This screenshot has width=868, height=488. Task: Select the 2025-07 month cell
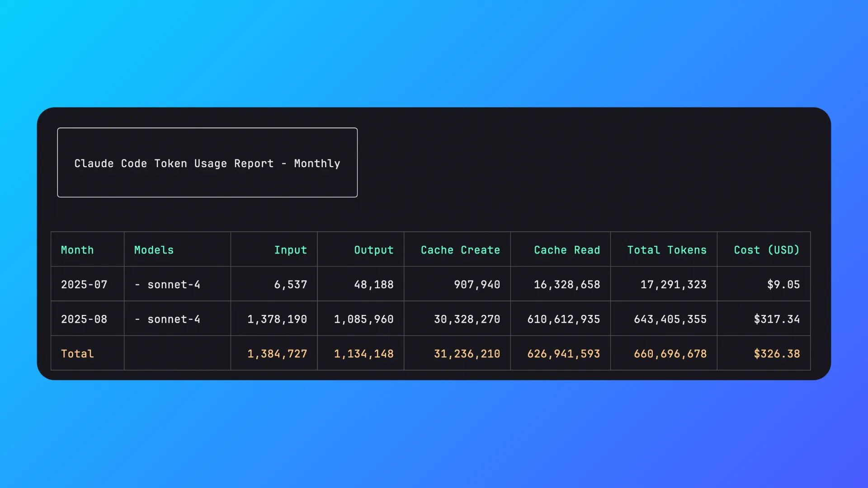[x=84, y=285]
